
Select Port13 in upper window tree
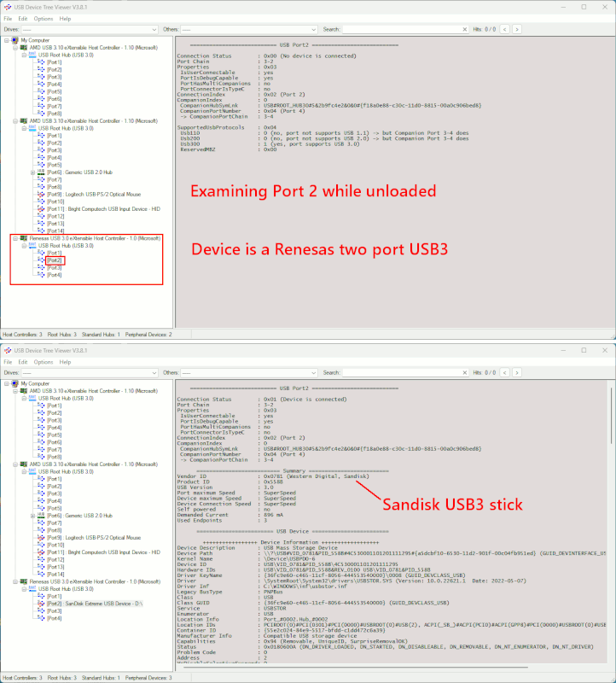55,224
